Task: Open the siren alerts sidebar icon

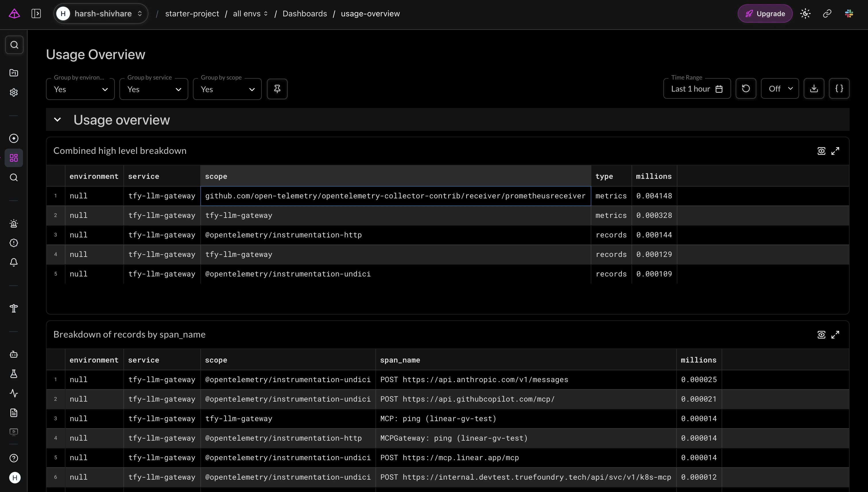Action: [x=14, y=223]
